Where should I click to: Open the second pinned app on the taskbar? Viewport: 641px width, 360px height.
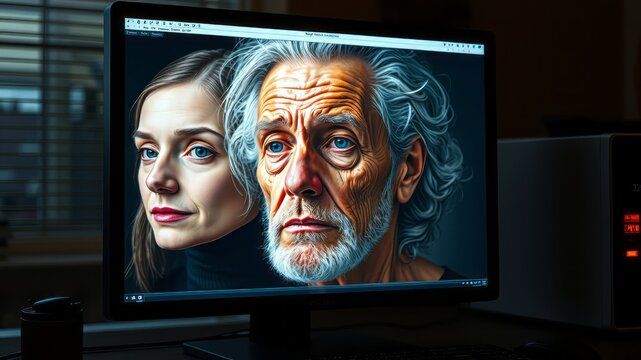134,298
